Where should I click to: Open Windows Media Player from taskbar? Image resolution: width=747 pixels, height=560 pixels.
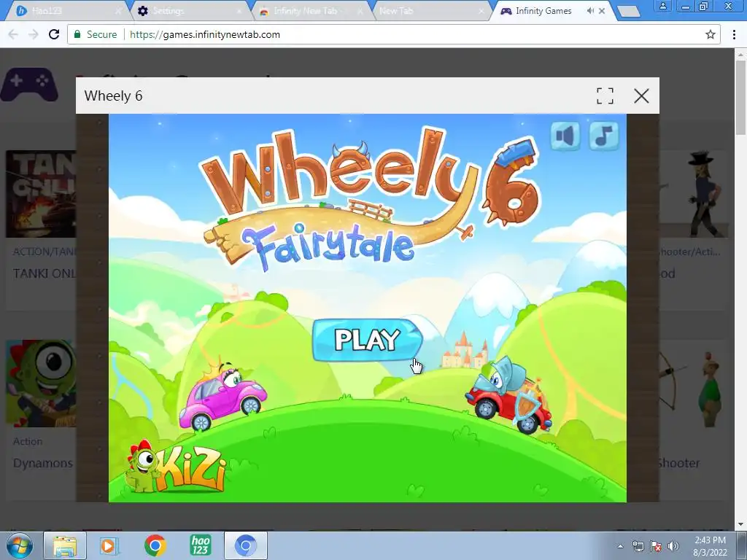pyautogui.click(x=109, y=545)
